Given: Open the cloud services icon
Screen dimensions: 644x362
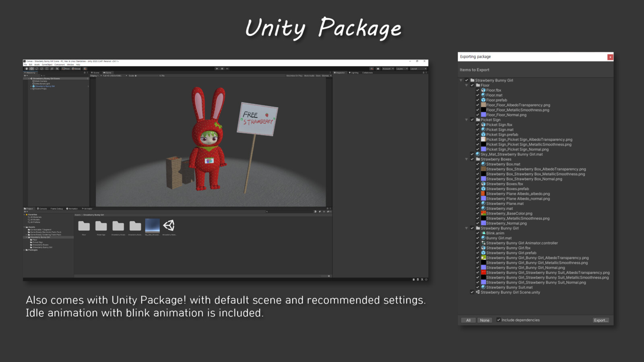Looking at the screenshot, I should click(378, 69).
